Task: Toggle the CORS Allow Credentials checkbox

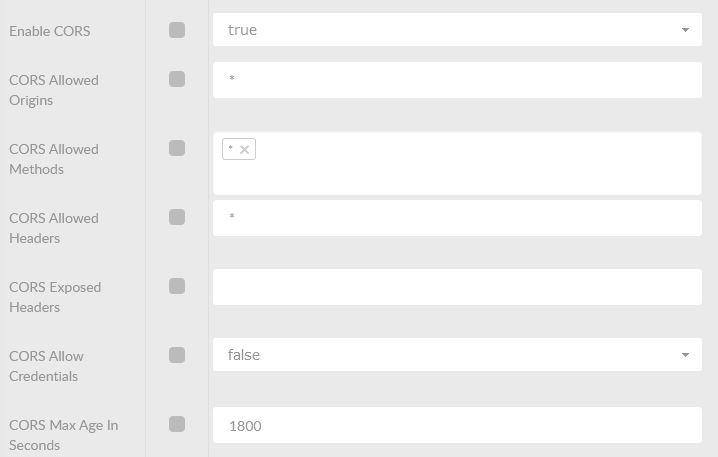Action: pos(177,355)
